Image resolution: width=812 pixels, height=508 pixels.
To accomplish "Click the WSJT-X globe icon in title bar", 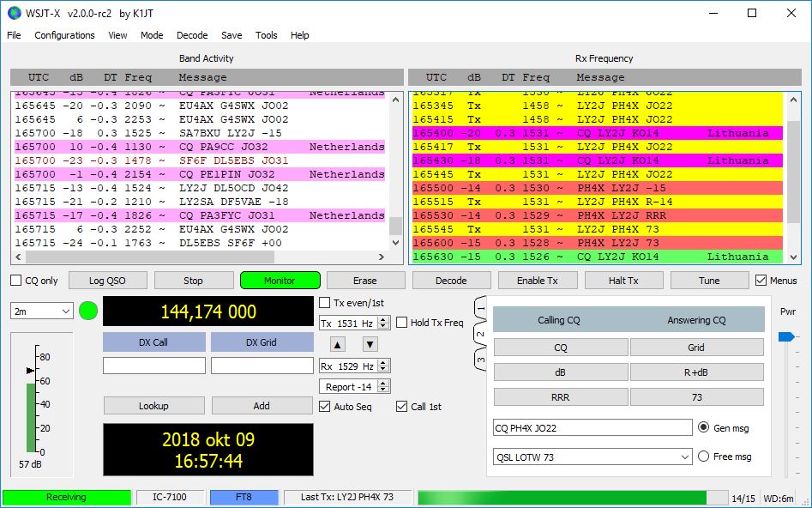I will coord(14,13).
